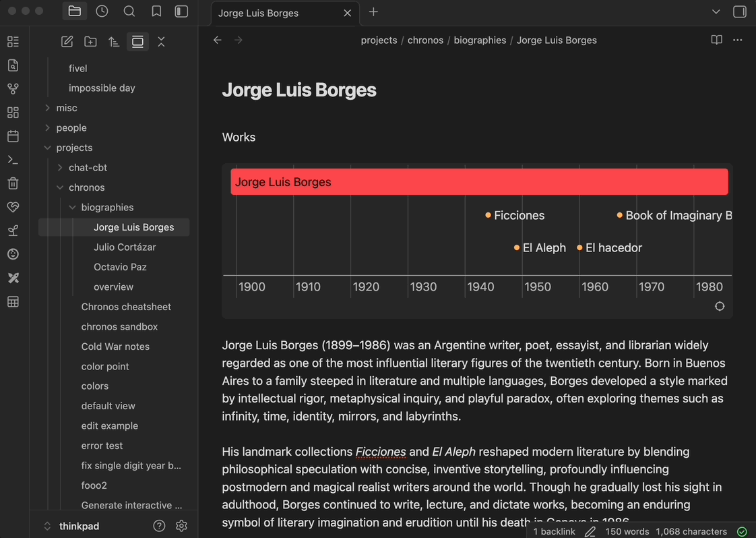Click the sprout plant ribbon icon

click(13, 231)
